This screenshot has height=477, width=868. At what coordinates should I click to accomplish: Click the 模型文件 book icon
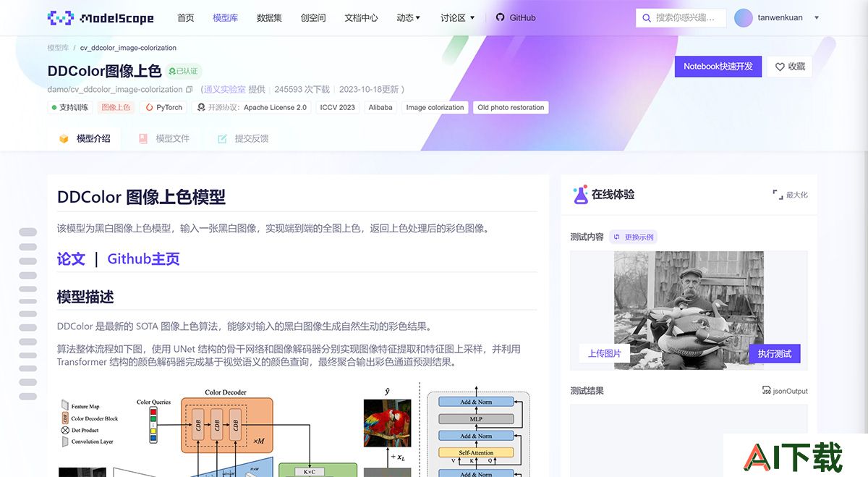[143, 138]
